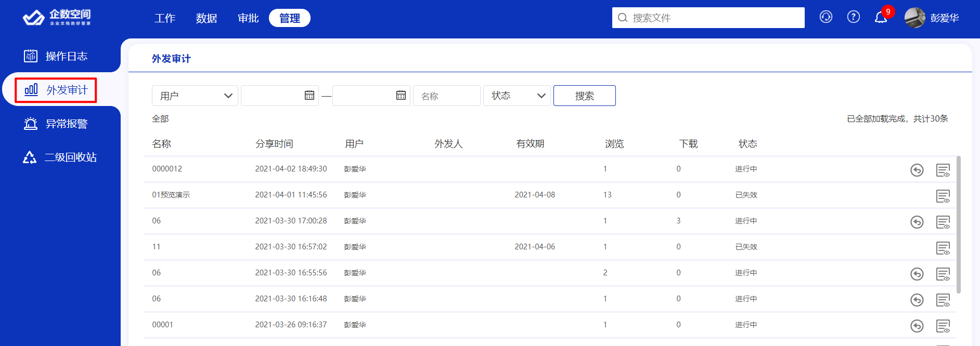Click the 搜索文件 search field
This screenshot has width=980, height=346.
(708, 18)
